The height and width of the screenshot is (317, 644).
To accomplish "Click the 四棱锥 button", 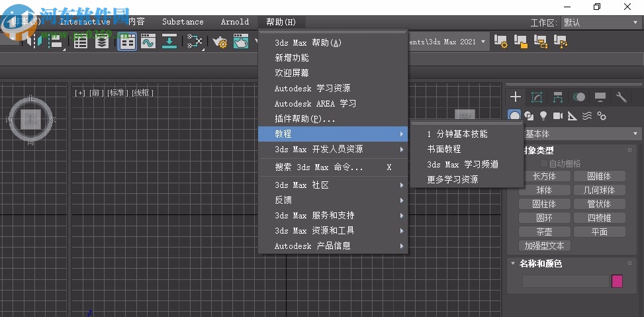I will coord(599,218).
